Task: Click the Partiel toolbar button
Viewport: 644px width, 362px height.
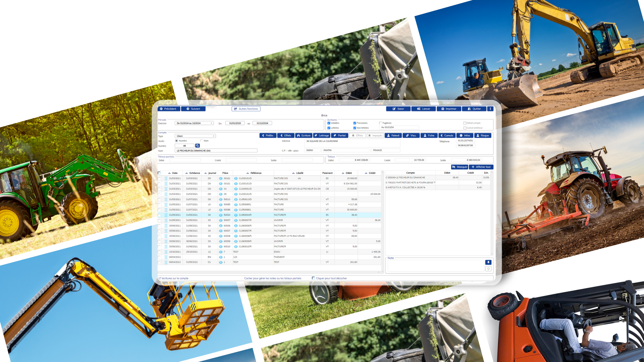Action: [x=339, y=135]
